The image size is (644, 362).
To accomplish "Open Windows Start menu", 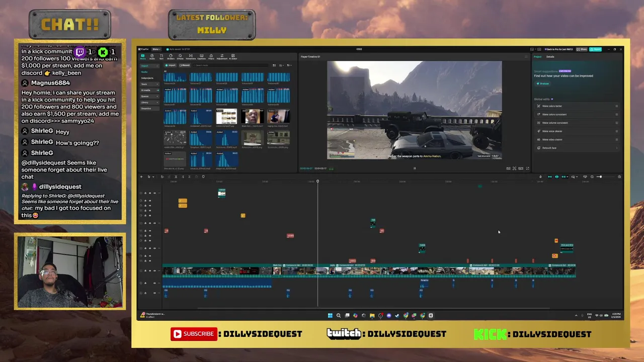I will 330,315.
